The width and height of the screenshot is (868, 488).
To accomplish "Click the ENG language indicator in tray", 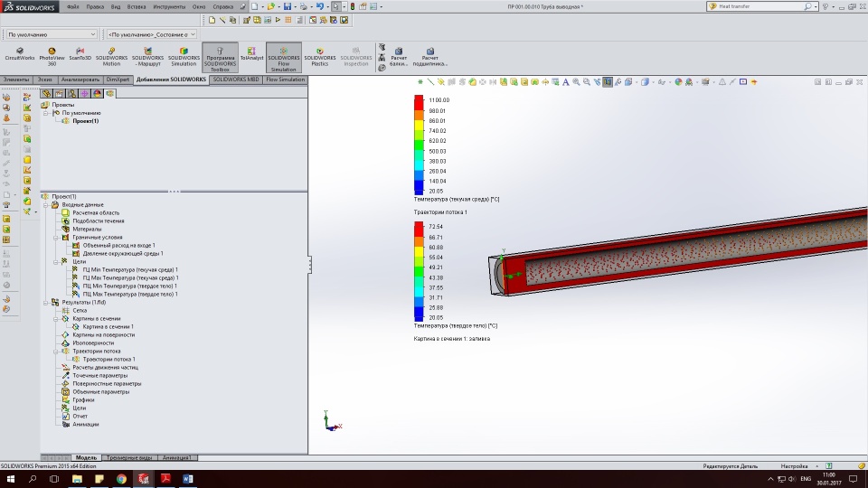I will (806, 479).
